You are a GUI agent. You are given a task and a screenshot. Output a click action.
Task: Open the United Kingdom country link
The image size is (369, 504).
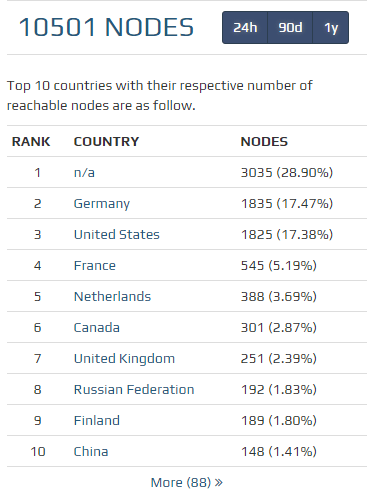124,359
